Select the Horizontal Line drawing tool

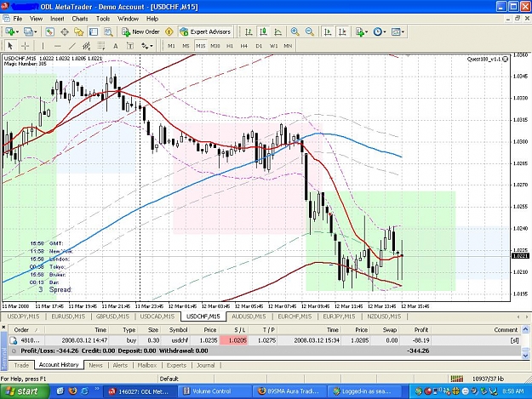click(x=58, y=46)
